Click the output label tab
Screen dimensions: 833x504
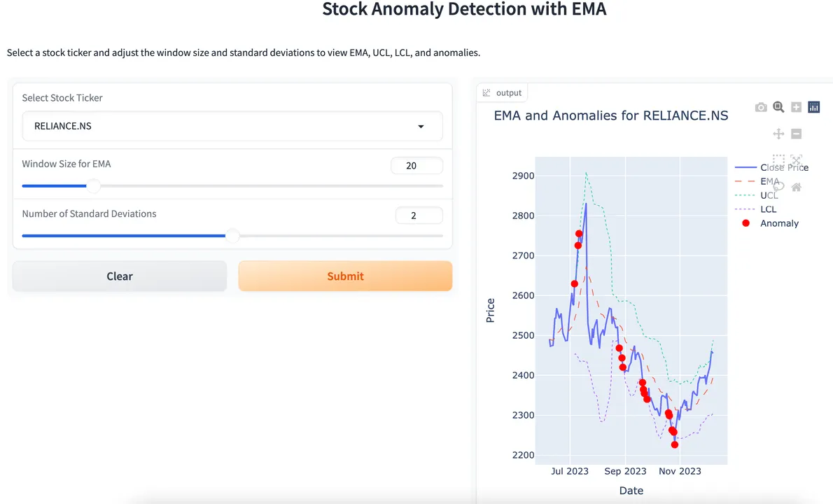click(x=502, y=93)
